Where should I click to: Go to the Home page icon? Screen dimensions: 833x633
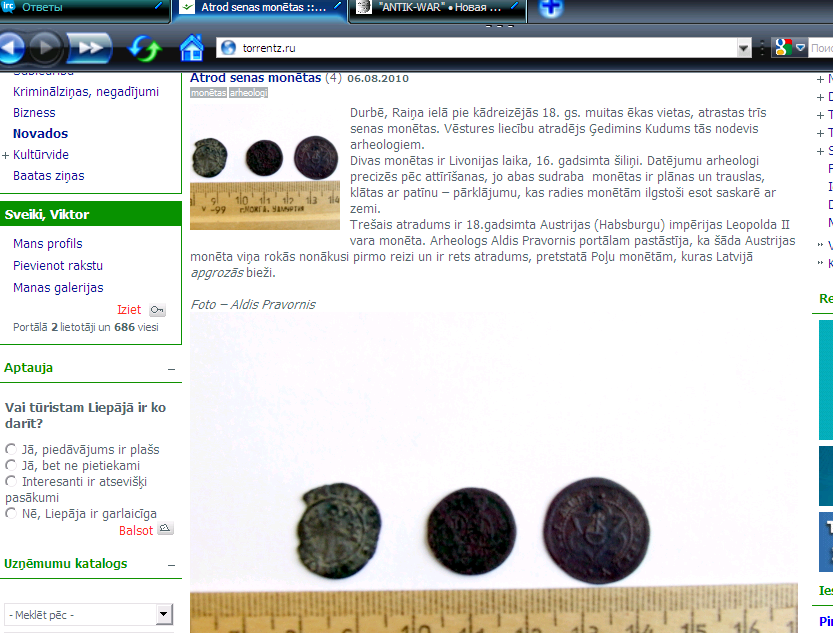(x=192, y=48)
